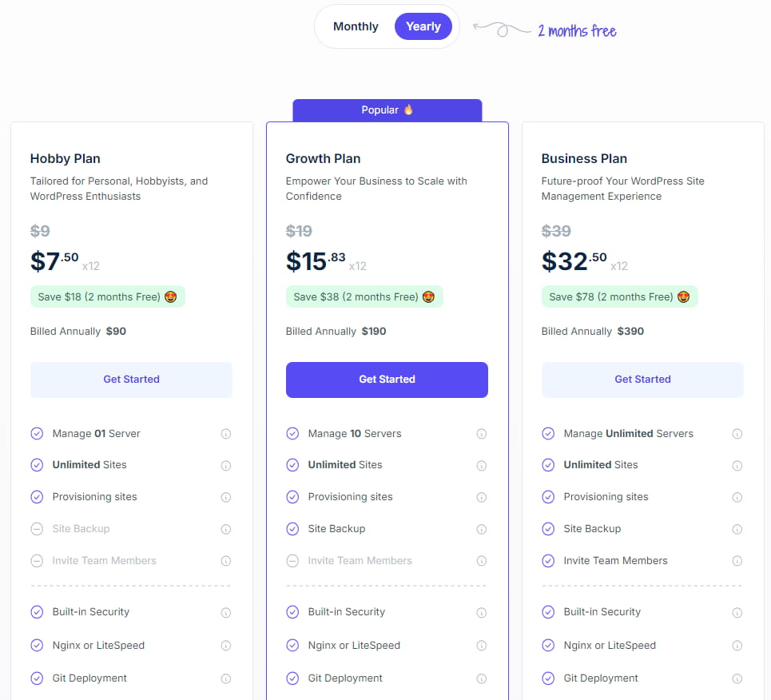This screenshot has height=700, width=771.
Task: Click info icon next to Growth Unlimited Sites
Action: coord(481,465)
